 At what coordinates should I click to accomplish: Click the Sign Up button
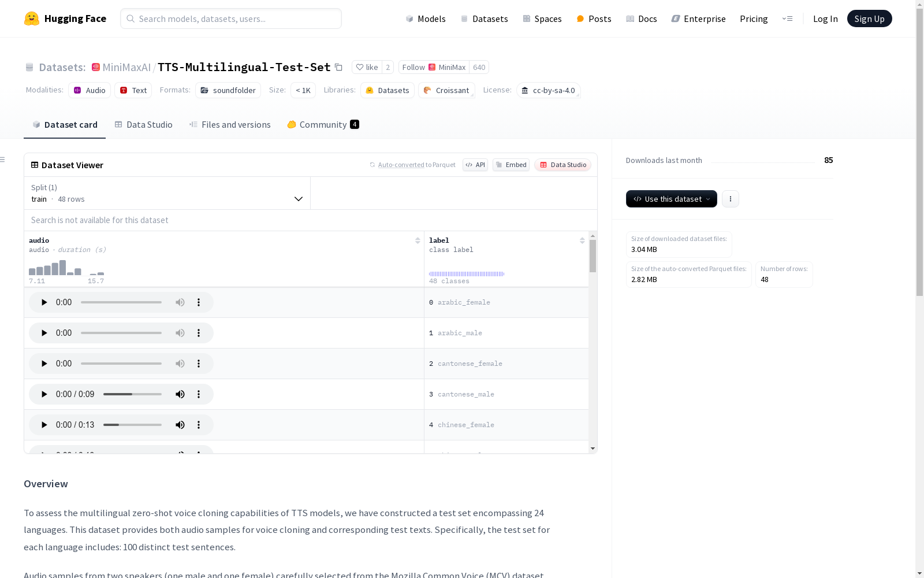pyautogui.click(x=870, y=18)
